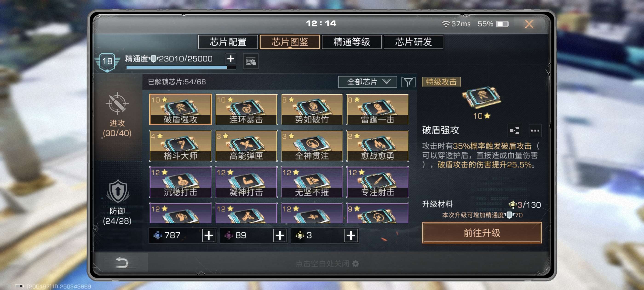Select the 进攻 attack category icon

pos(117,104)
